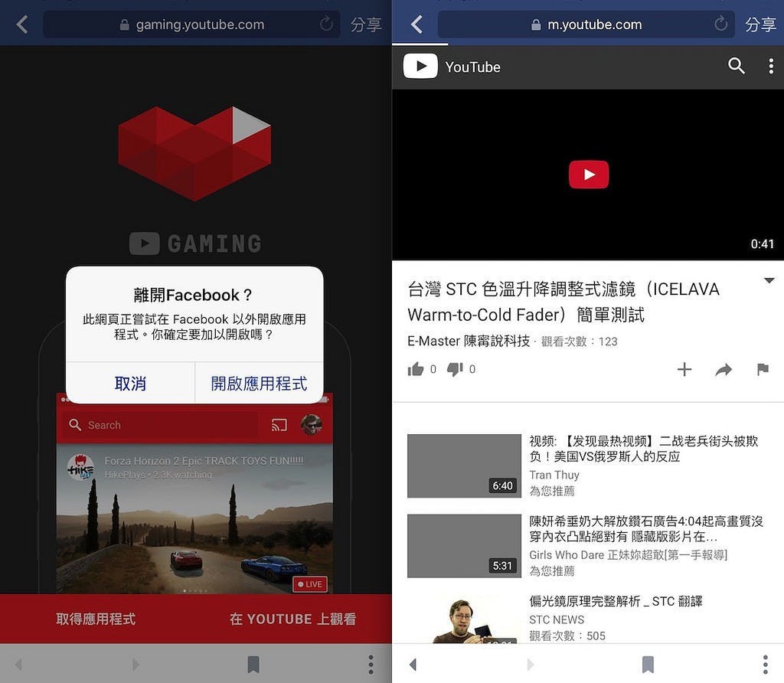Tap the video title 二战老兵街头被欺负
The width and height of the screenshot is (784, 683).
click(644, 449)
